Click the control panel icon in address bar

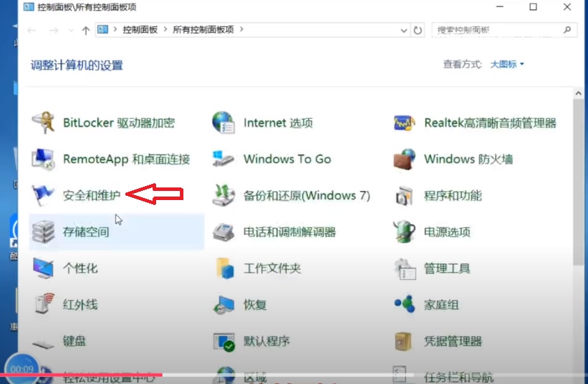coord(103,29)
